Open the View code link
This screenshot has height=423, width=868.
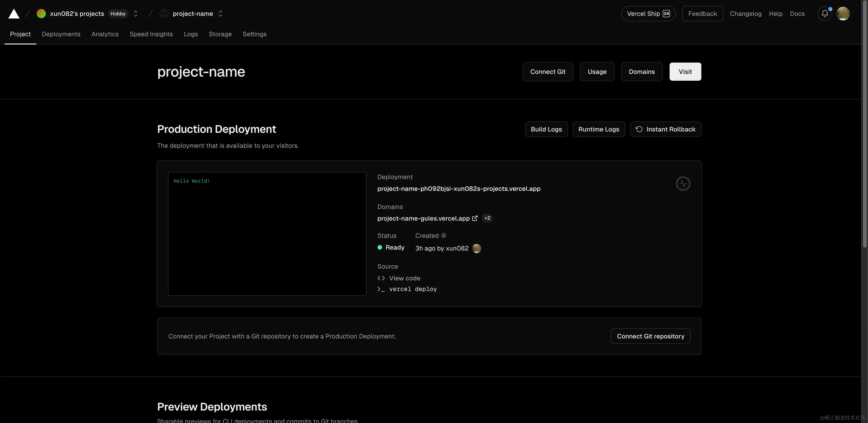pyautogui.click(x=404, y=278)
